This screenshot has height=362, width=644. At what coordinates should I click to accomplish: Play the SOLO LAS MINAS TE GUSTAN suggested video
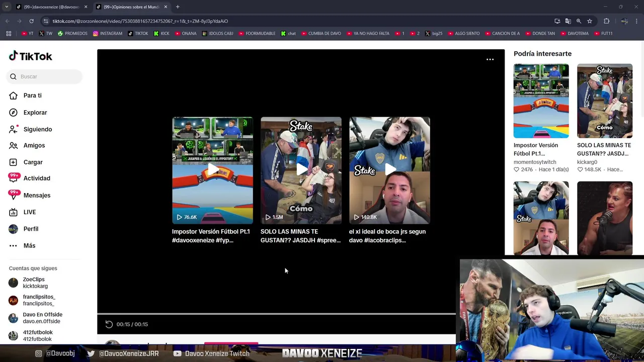pos(301,170)
